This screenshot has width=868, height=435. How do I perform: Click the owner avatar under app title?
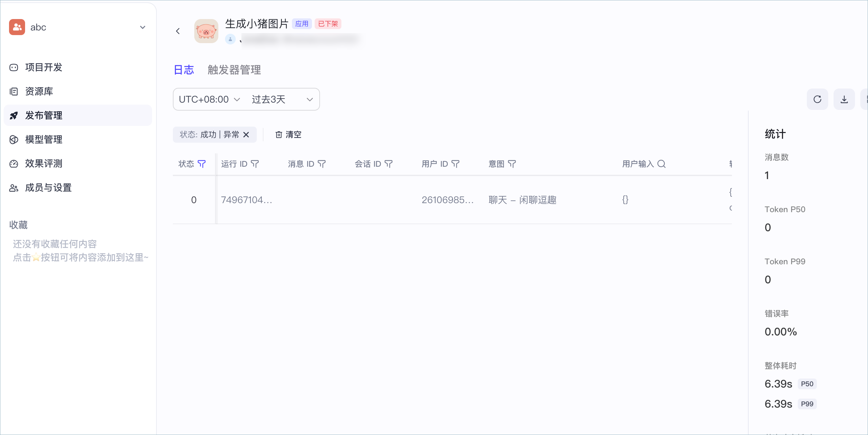pyautogui.click(x=230, y=39)
